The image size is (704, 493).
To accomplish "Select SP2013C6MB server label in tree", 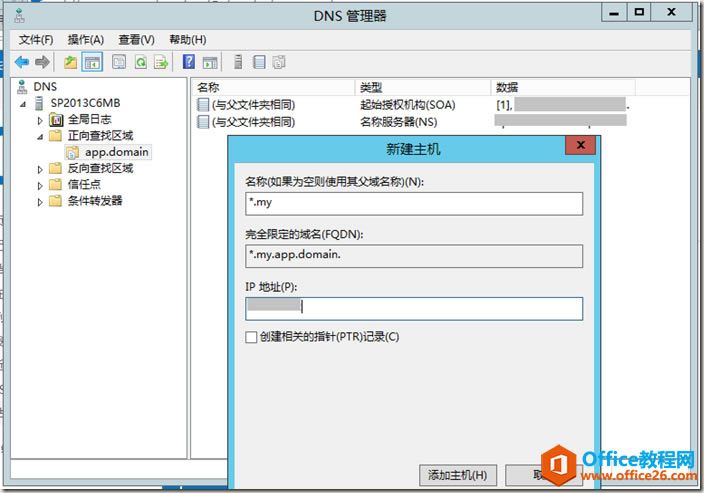I will tap(85, 103).
